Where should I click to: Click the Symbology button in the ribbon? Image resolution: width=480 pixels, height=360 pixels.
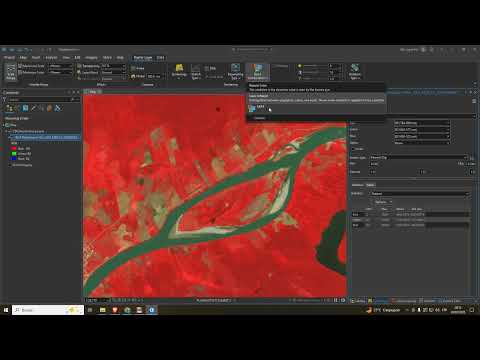tap(179, 71)
